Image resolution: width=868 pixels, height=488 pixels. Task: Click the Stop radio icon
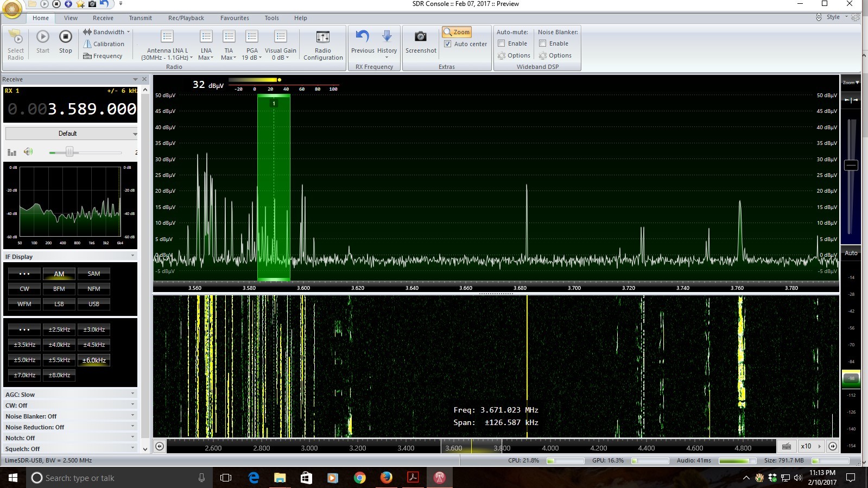pyautogui.click(x=65, y=37)
